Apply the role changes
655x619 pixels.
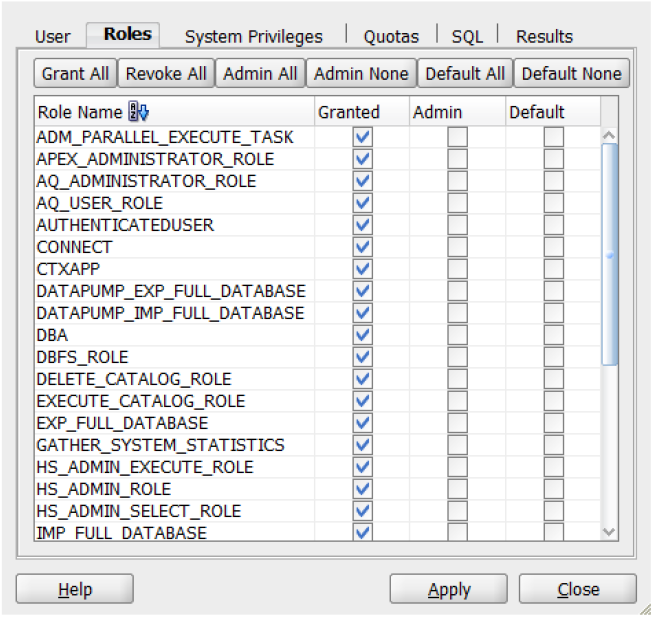(449, 589)
